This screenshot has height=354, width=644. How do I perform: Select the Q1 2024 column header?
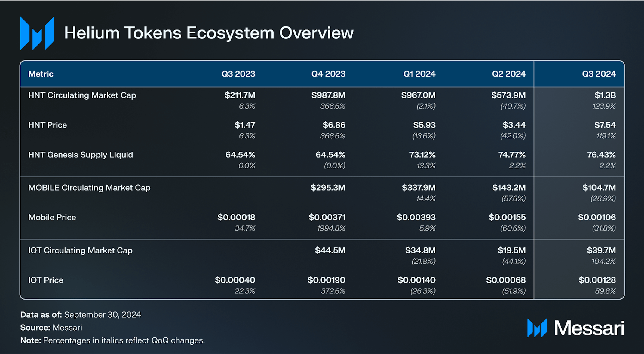pos(419,74)
